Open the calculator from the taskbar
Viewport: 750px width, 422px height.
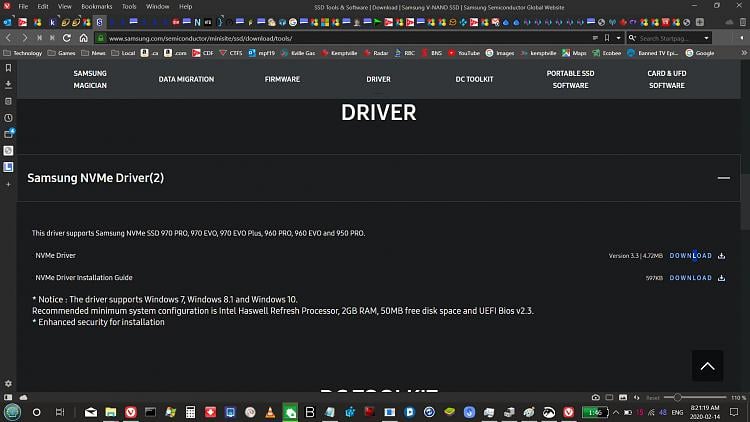190,412
